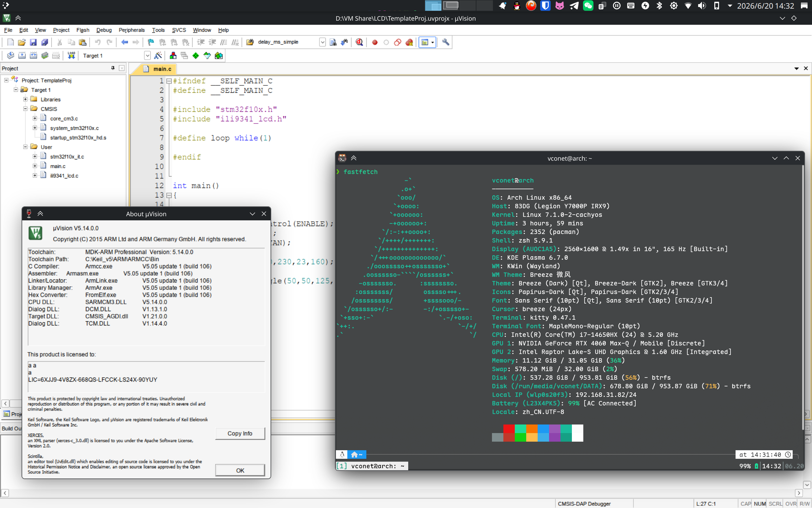Launch the Pack Installer icon
Image resolution: width=812 pixels, height=508 pixels.
pyautogui.click(x=219, y=56)
